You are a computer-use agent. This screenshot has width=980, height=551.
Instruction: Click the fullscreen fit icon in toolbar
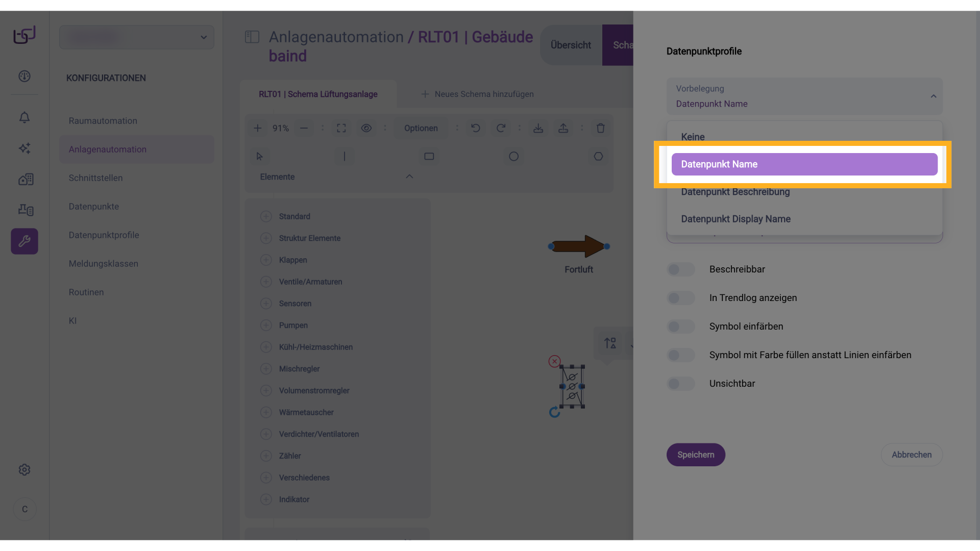point(341,128)
